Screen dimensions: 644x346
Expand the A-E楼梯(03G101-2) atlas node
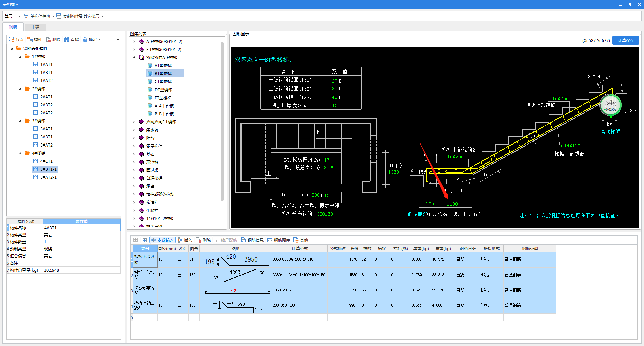click(133, 41)
